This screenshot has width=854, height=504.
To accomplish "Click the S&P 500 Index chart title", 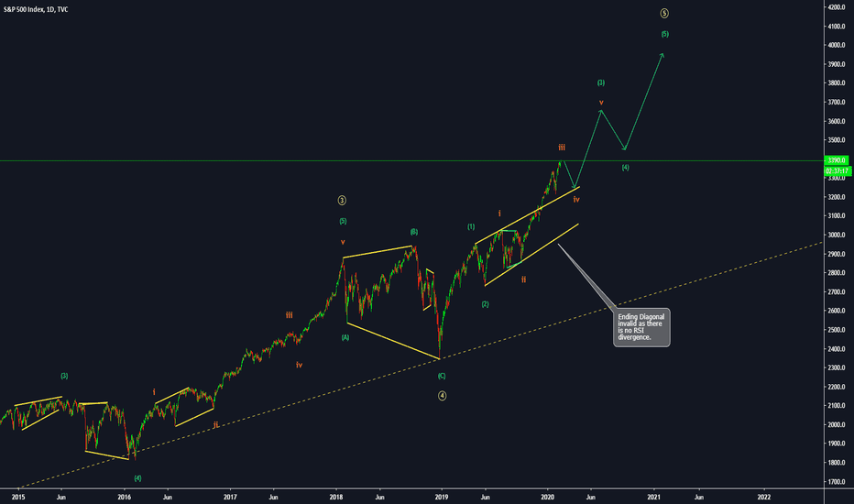I will pos(36,9).
